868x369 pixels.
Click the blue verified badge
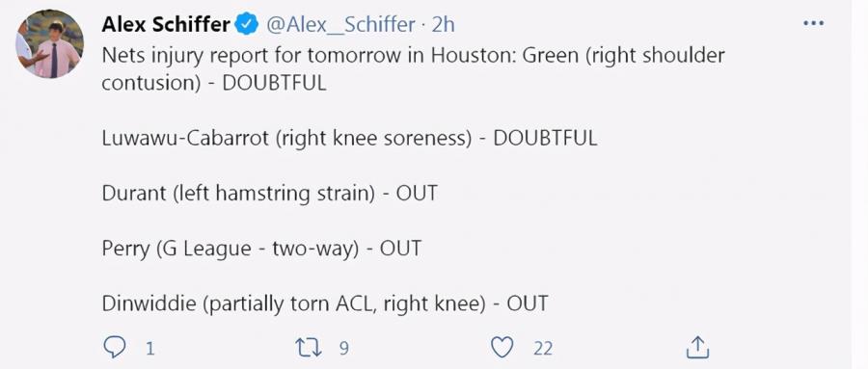click(x=247, y=24)
